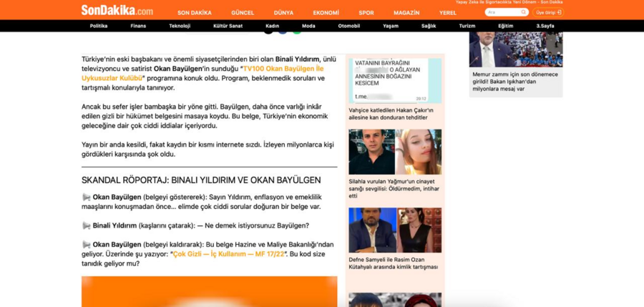Open the Son Dakika menu item

(x=194, y=13)
